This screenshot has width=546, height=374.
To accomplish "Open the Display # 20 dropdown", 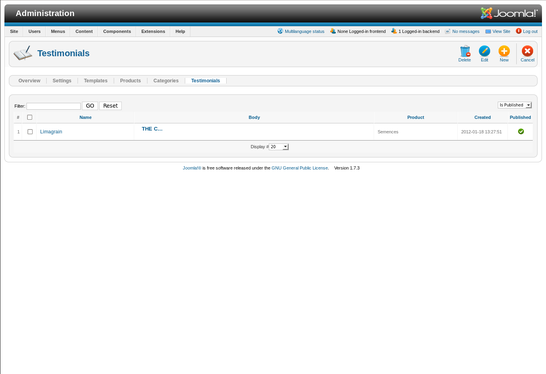I will point(279,147).
